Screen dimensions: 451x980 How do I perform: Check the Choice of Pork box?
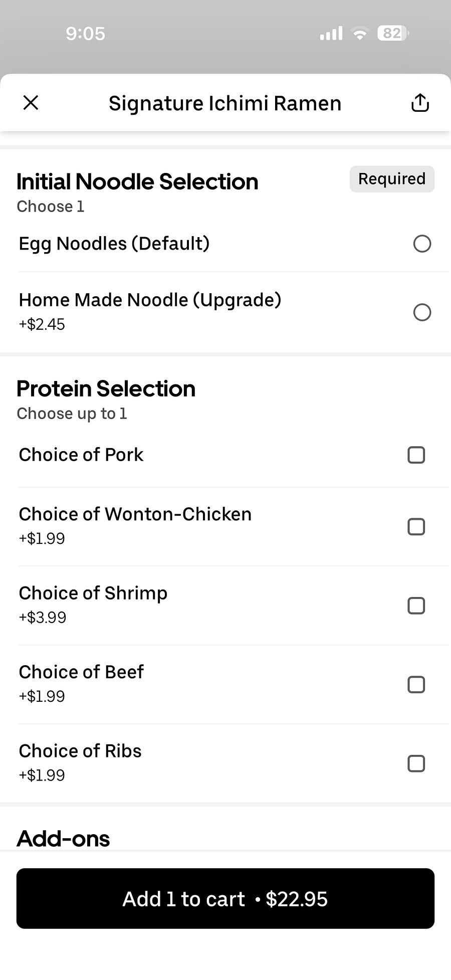click(416, 455)
